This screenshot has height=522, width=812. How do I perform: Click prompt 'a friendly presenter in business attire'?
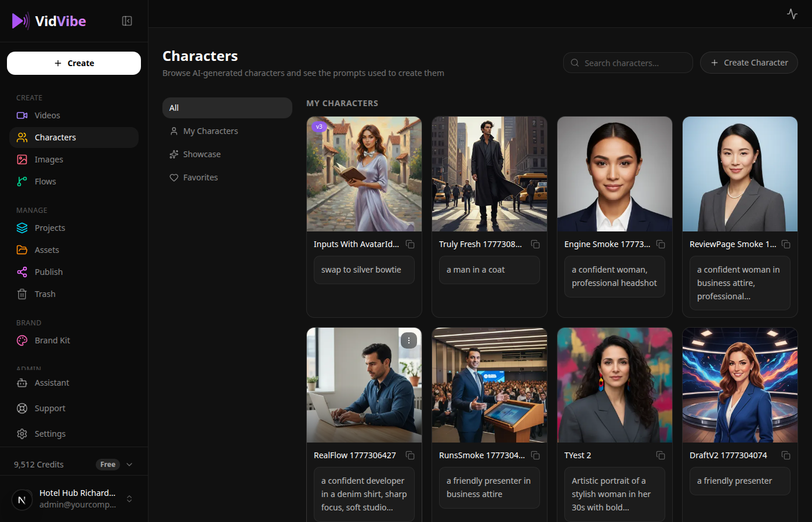(x=490, y=488)
